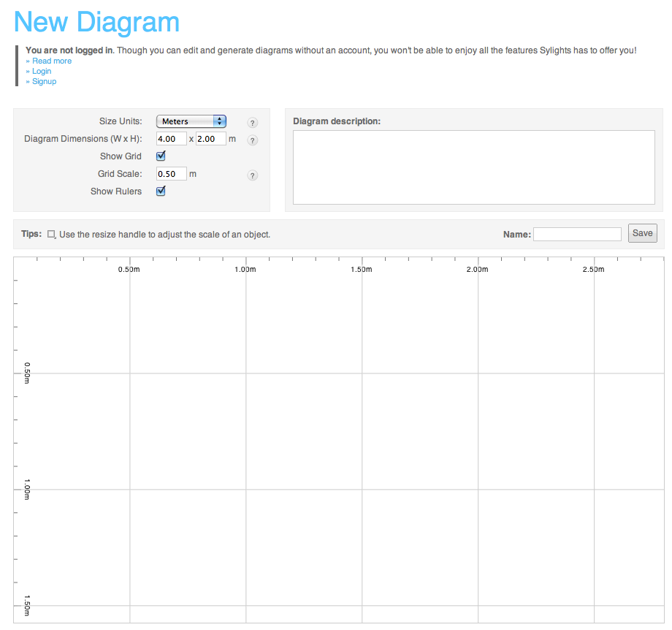
Task: Click the Signup link
Action: pos(45,81)
